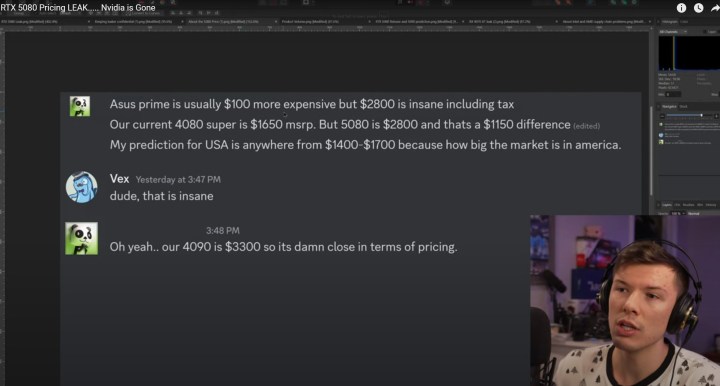Select the Color tab beside Histogram
The image size is (720, 386).
pos(684,22)
